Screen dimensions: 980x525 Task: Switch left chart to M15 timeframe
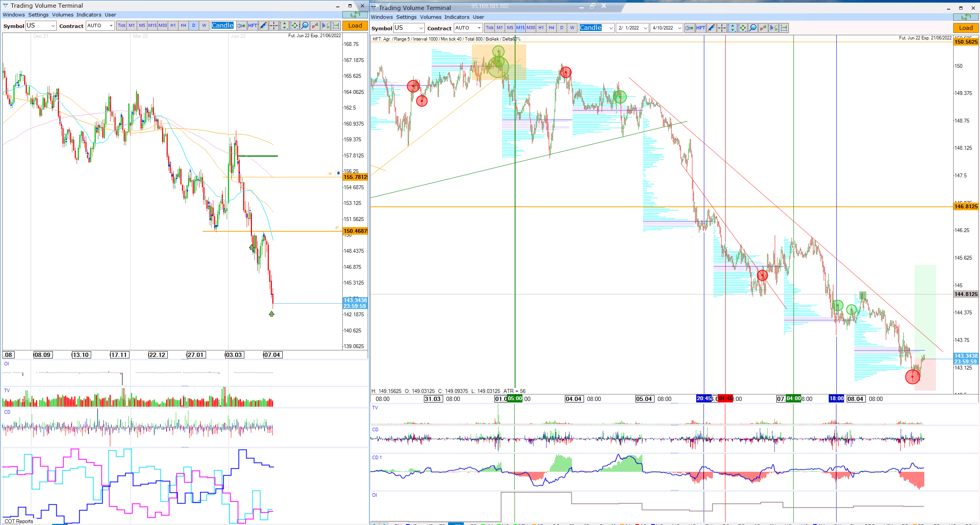point(152,26)
